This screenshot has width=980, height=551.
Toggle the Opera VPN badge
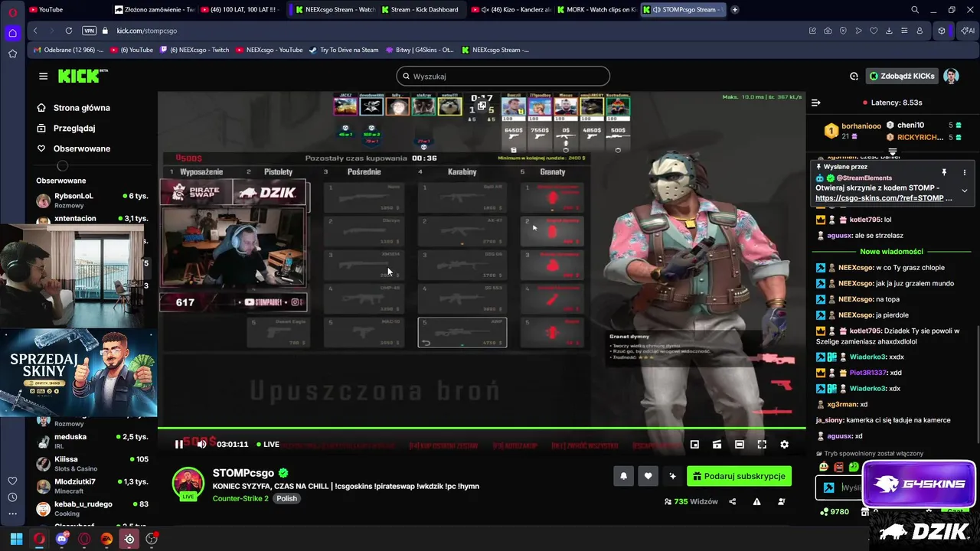coord(89,31)
